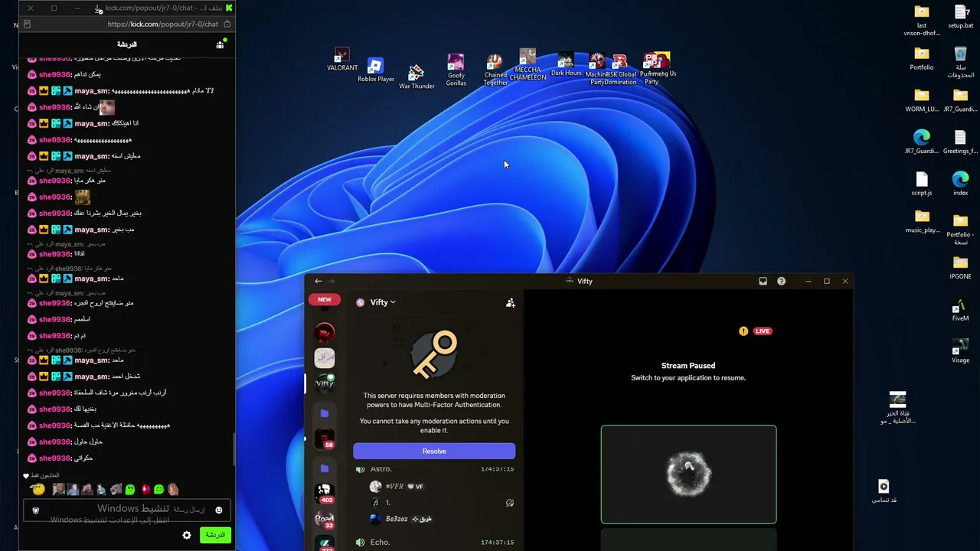This screenshot has height=551, width=980.
Task: Open Kick chat settings gear icon
Action: (x=187, y=535)
